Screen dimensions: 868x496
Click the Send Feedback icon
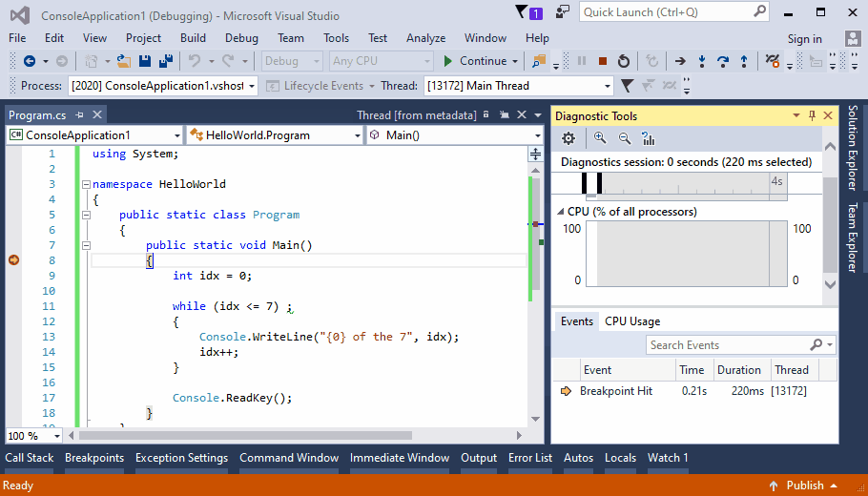(563, 12)
